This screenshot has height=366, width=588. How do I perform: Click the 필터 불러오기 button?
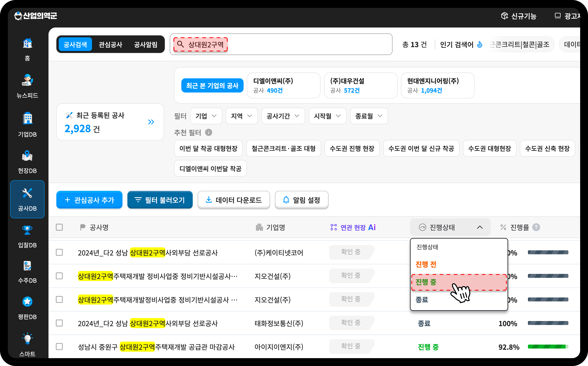160,200
